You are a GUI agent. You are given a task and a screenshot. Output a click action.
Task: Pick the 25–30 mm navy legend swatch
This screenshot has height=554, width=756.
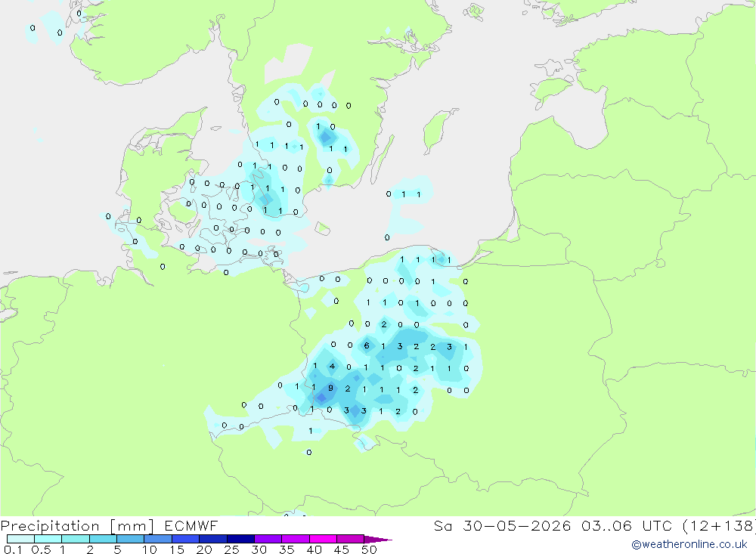coord(240,539)
